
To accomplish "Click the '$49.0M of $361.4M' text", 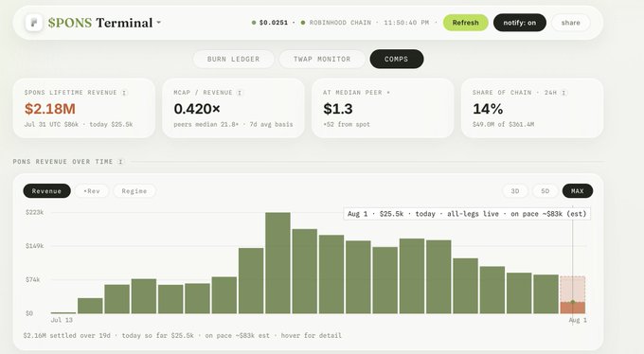I will point(503,124).
